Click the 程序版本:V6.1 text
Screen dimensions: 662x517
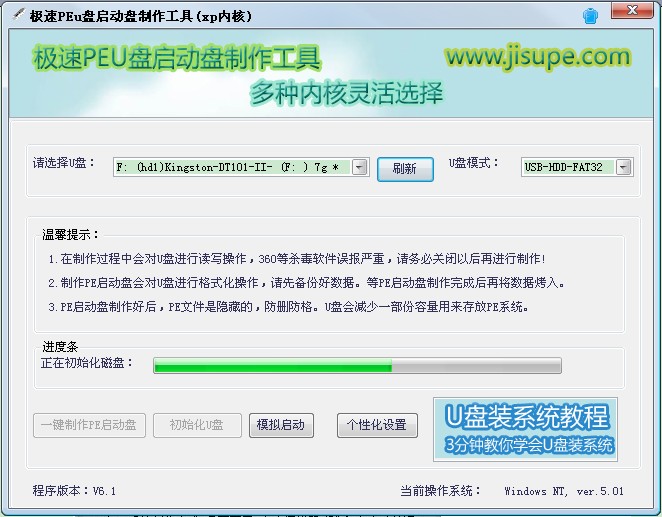tap(74, 491)
